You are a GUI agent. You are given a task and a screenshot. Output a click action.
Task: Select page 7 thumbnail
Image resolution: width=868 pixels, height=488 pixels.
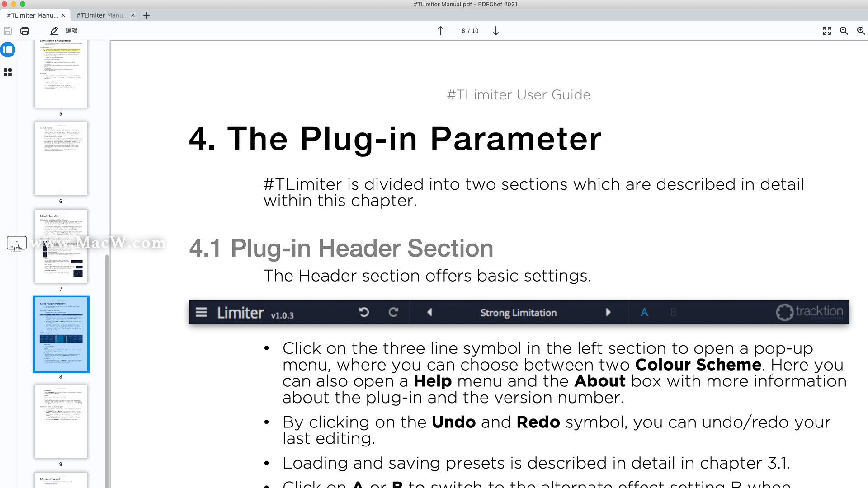click(61, 246)
